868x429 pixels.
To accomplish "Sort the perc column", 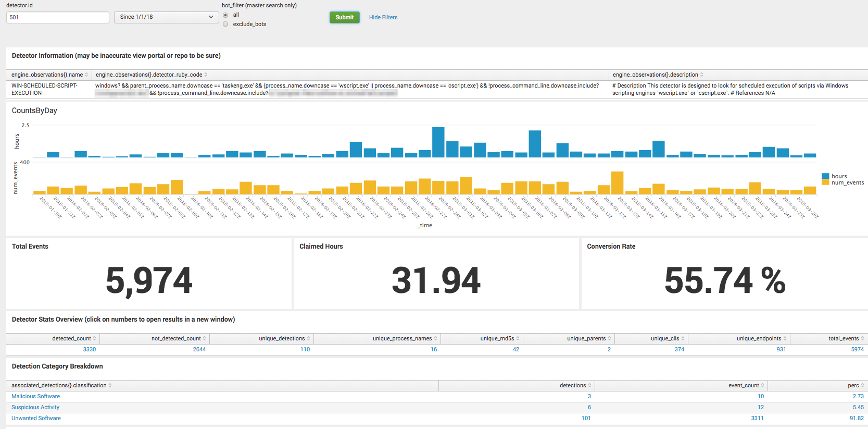I will tap(862, 386).
